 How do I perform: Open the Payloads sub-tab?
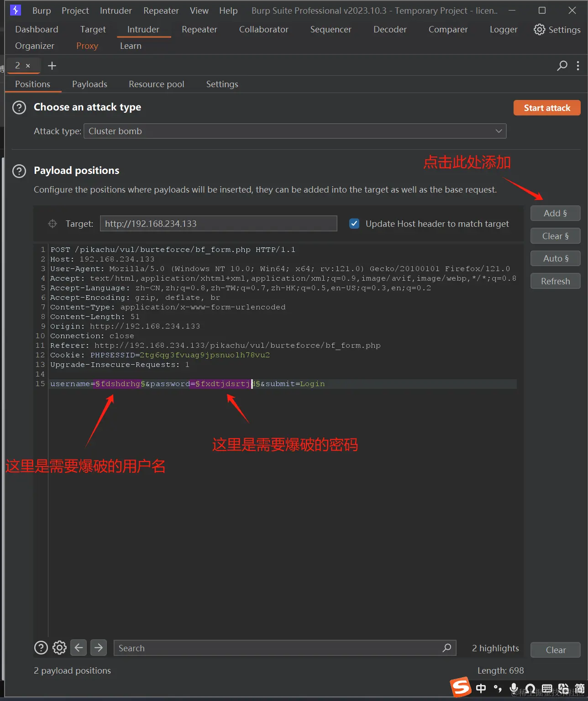coord(89,84)
